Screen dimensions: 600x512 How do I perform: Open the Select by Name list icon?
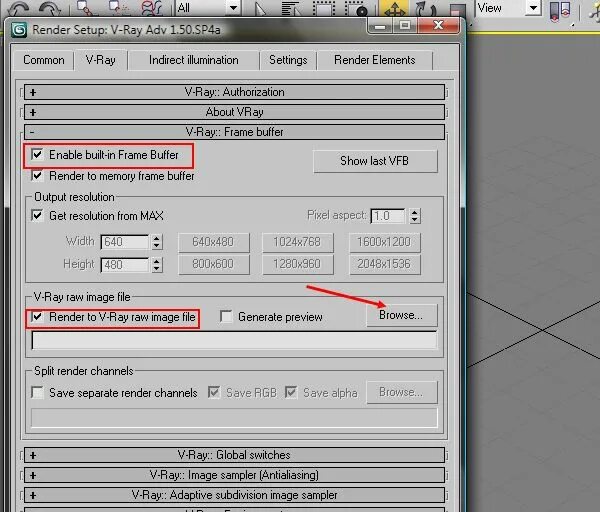coord(291,8)
